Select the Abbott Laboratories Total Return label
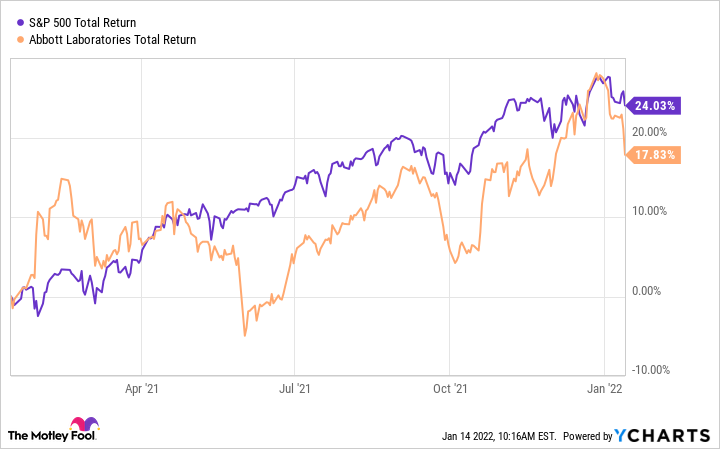The width and height of the screenshot is (720, 449). (x=112, y=39)
